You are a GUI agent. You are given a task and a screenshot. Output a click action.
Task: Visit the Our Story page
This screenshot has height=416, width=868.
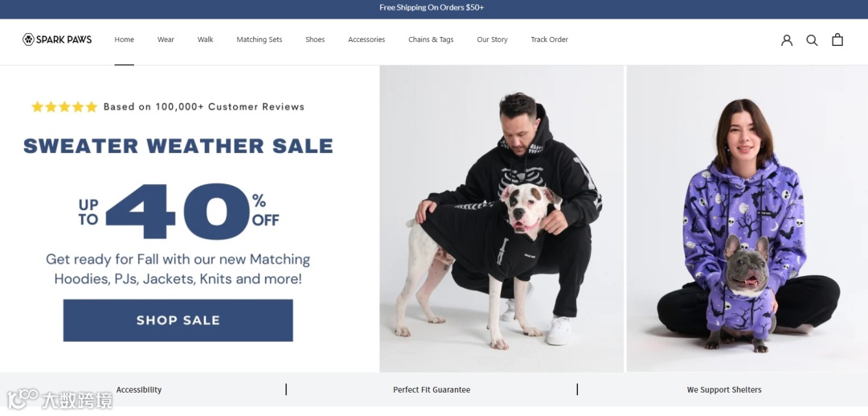coord(492,39)
